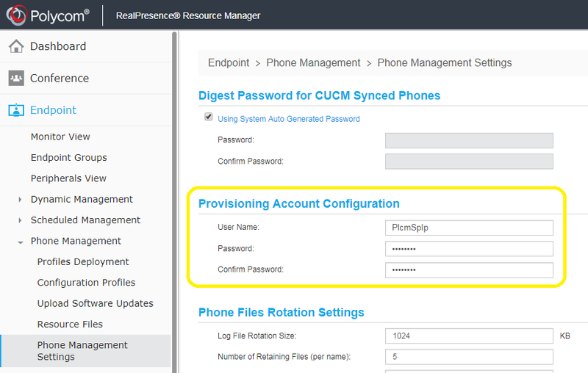
Task: Click Phone Management Settings breadcrumb
Action: click(445, 63)
